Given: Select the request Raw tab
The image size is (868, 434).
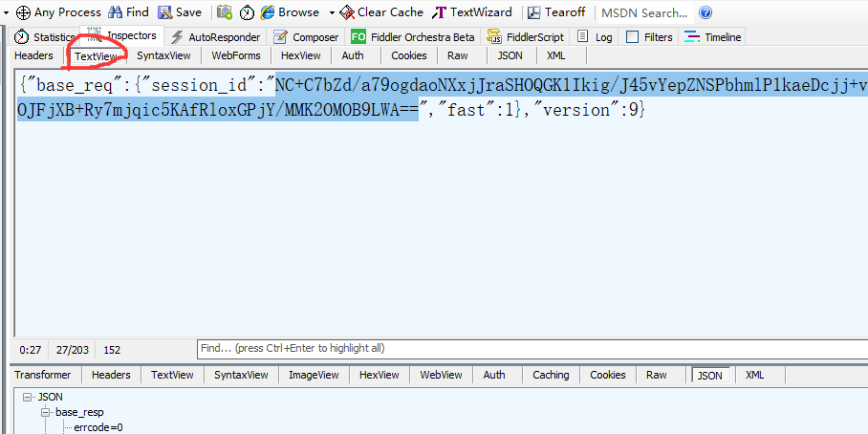Looking at the screenshot, I should [458, 55].
